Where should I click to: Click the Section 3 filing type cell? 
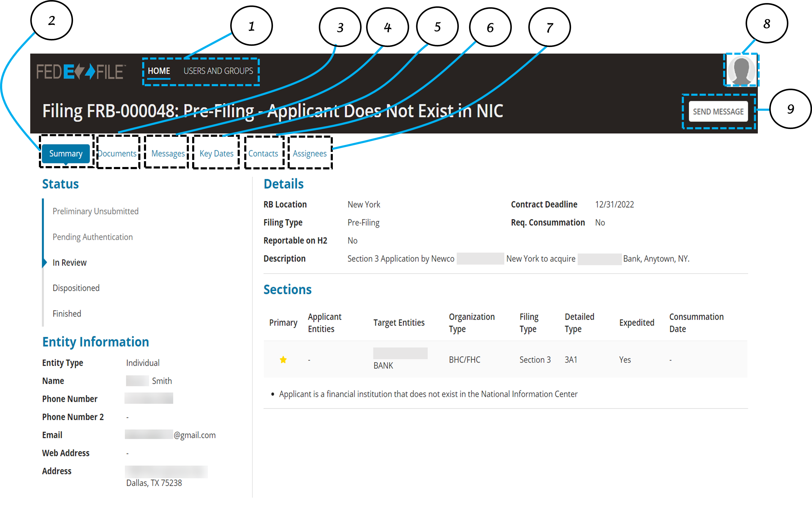pos(535,360)
